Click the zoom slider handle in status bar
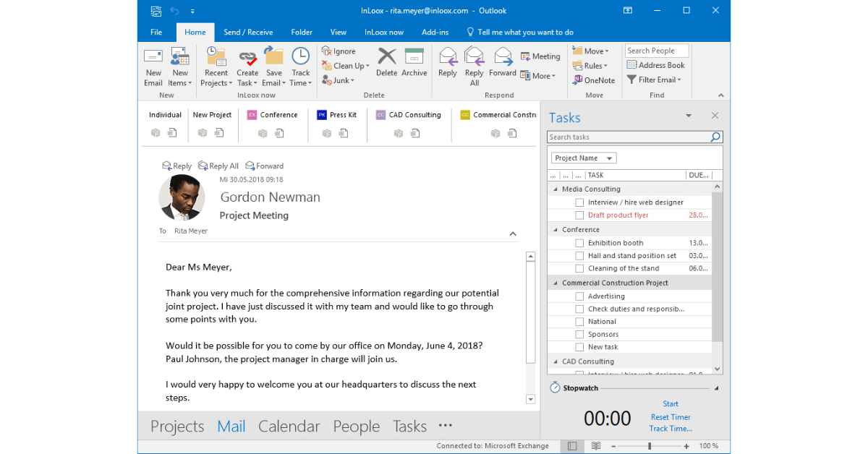The width and height of the screenshot is (868, 454). tap(650, 446)
